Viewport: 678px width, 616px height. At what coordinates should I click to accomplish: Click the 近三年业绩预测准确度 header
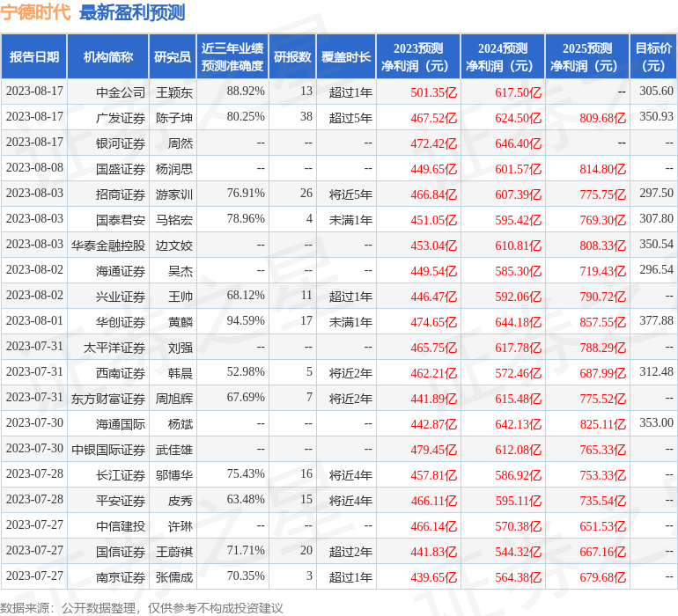[232, 56]
